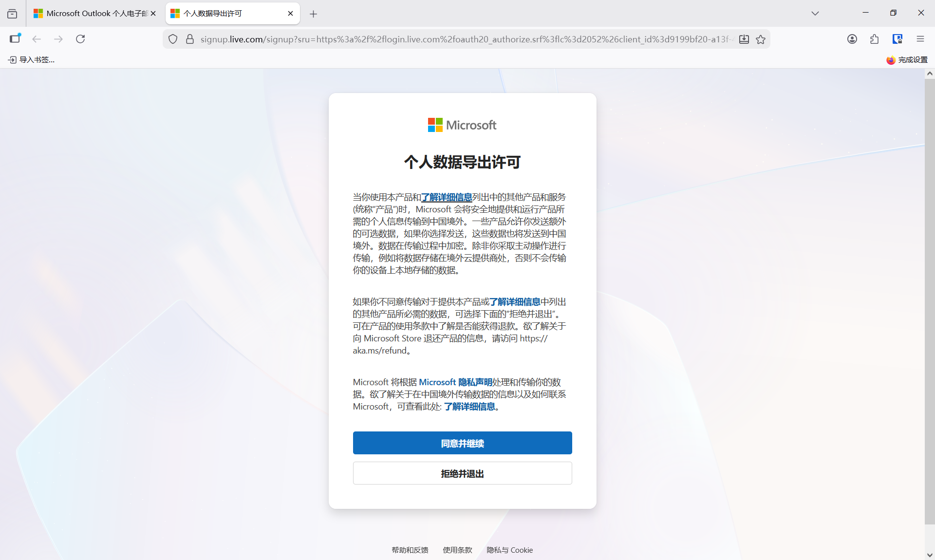Viewport: 935px width, 560px height.
Task: Click the new container tab icon
Action: (15, 39)
